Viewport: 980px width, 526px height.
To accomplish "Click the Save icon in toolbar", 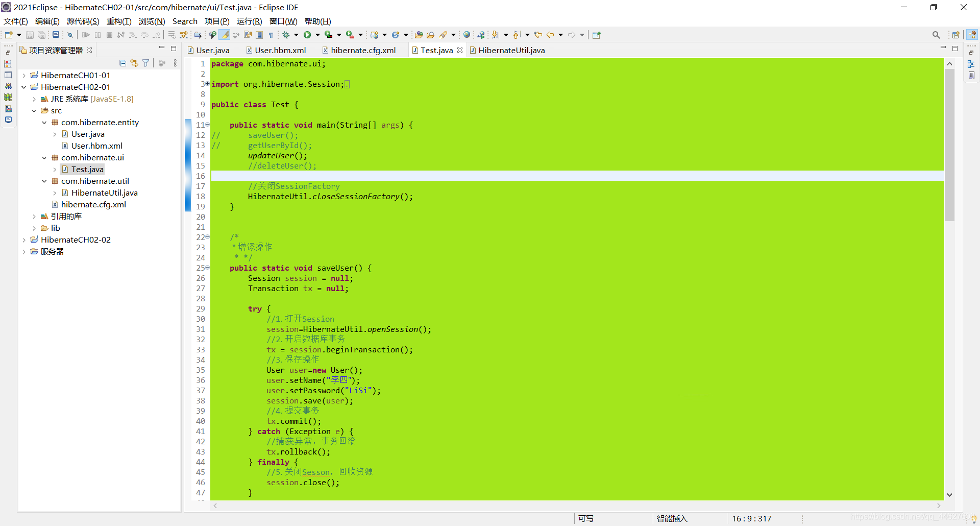I will point(30,35).
